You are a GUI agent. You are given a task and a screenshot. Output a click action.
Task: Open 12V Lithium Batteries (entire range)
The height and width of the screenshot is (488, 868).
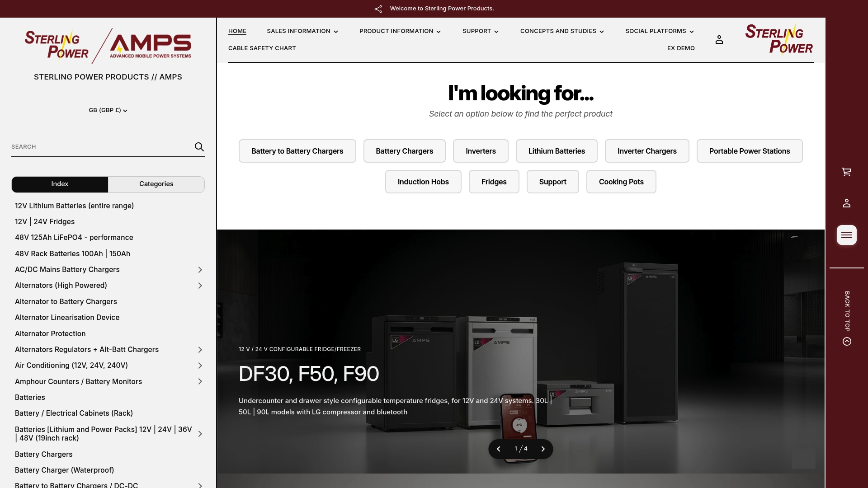point(75,206)
